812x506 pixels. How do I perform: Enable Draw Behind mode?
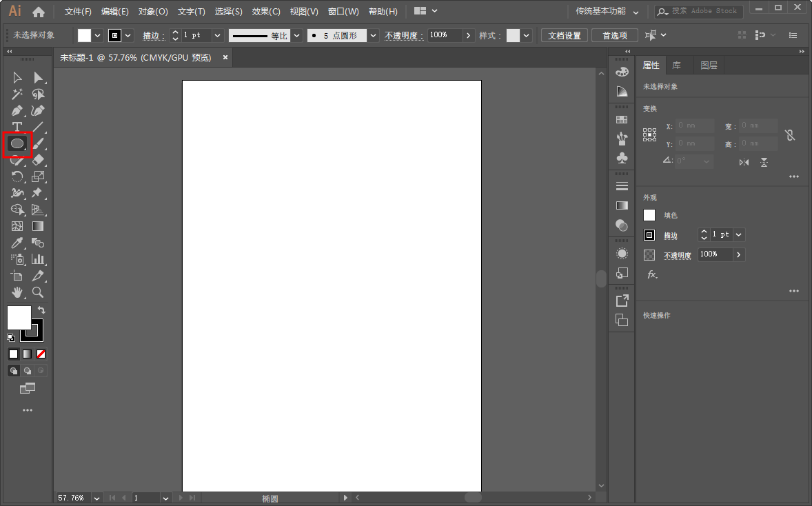coord(27,371)
